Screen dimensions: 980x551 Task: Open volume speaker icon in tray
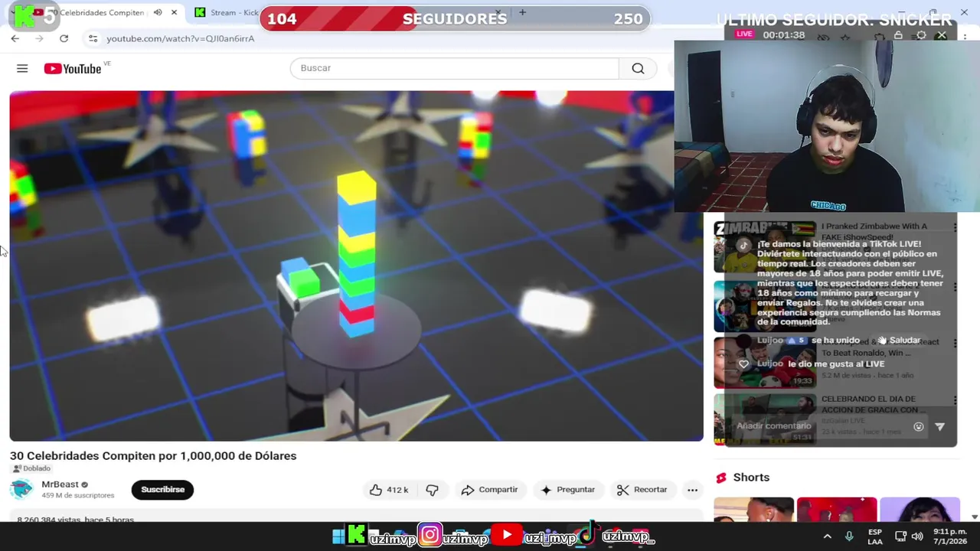click(x=917, y=536)
